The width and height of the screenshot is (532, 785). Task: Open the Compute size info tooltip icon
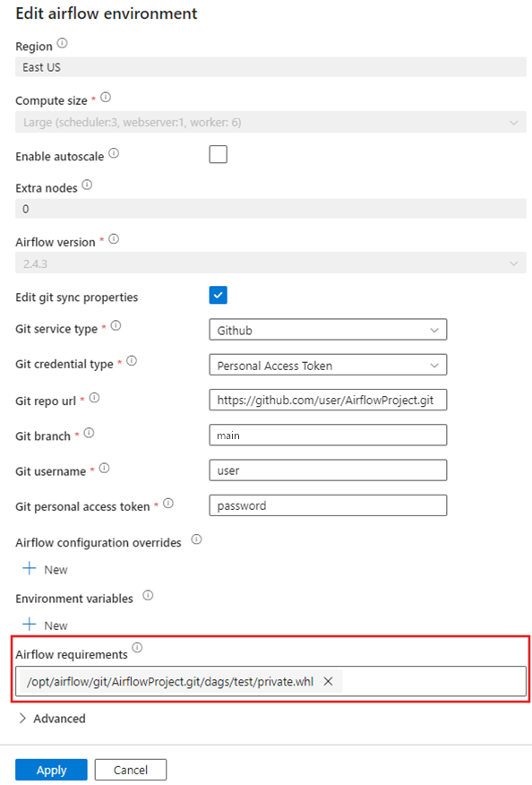[x=106, y=97]
